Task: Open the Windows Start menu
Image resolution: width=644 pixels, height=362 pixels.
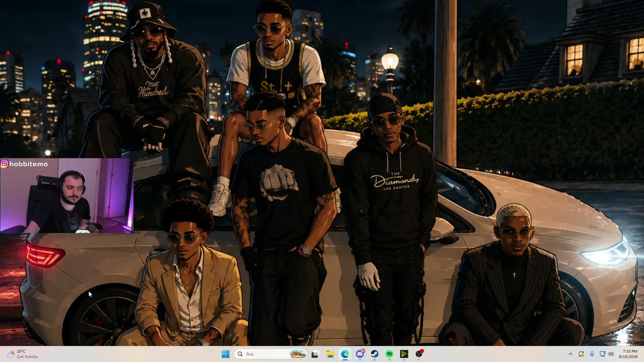Action: pyautogui.click(x=225, y=354)
